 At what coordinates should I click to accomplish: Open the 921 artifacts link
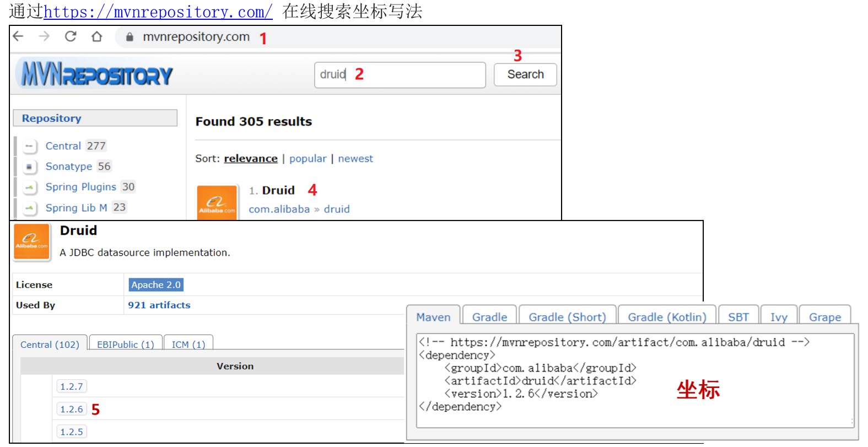click(159, 305)
